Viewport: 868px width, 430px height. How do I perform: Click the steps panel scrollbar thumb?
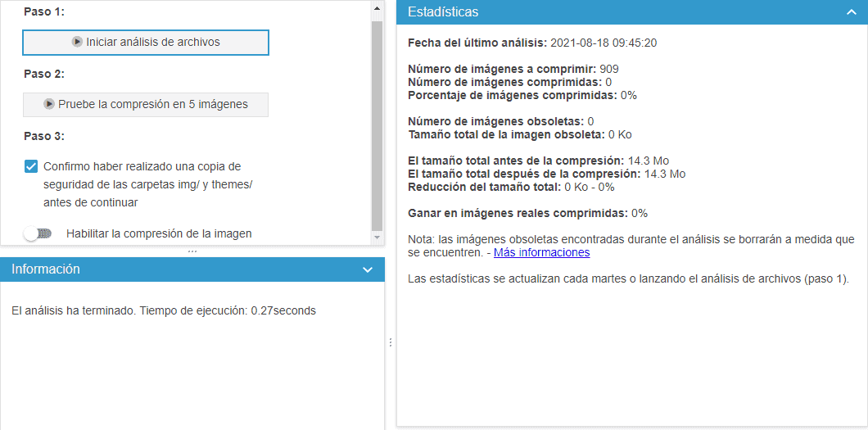[x=377, y=123]
